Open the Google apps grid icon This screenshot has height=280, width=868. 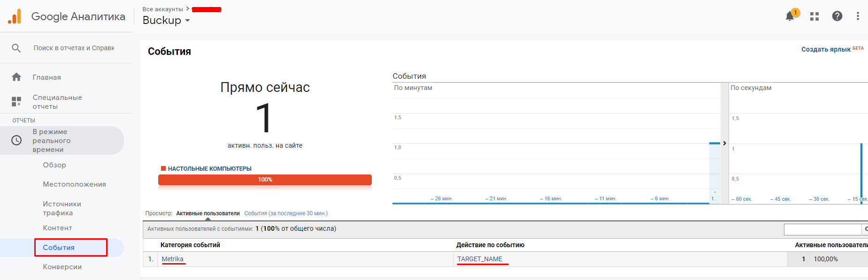[x=814, y=16]
